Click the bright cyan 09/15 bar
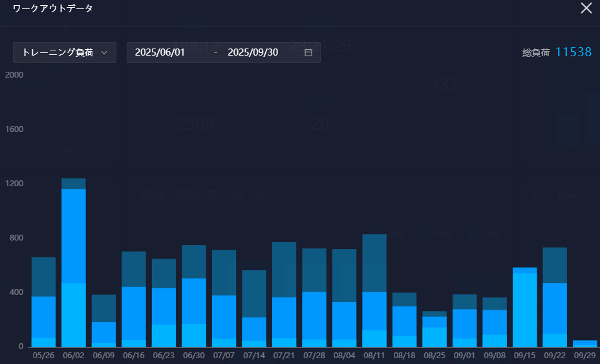Screen dimensions: 600x364 524,307
